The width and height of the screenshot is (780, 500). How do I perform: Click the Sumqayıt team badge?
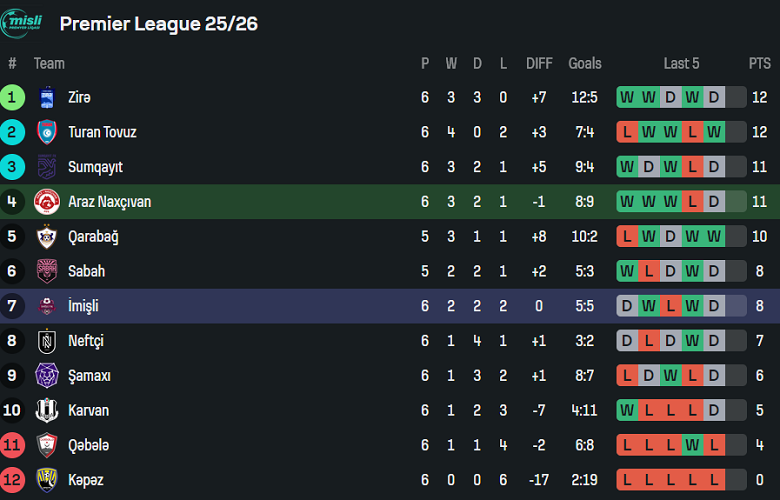point(47,167)
